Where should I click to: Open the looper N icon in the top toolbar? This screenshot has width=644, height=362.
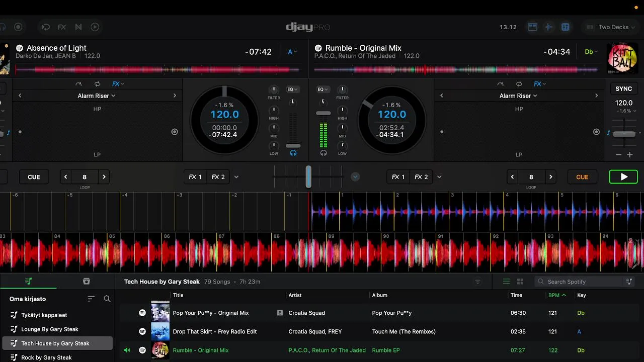(78, 27)
